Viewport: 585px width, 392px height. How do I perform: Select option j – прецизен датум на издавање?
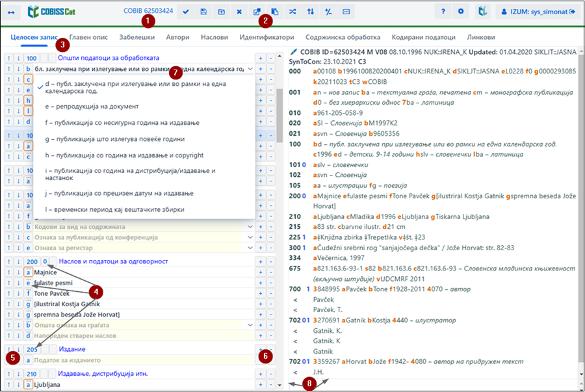[144, 193]
